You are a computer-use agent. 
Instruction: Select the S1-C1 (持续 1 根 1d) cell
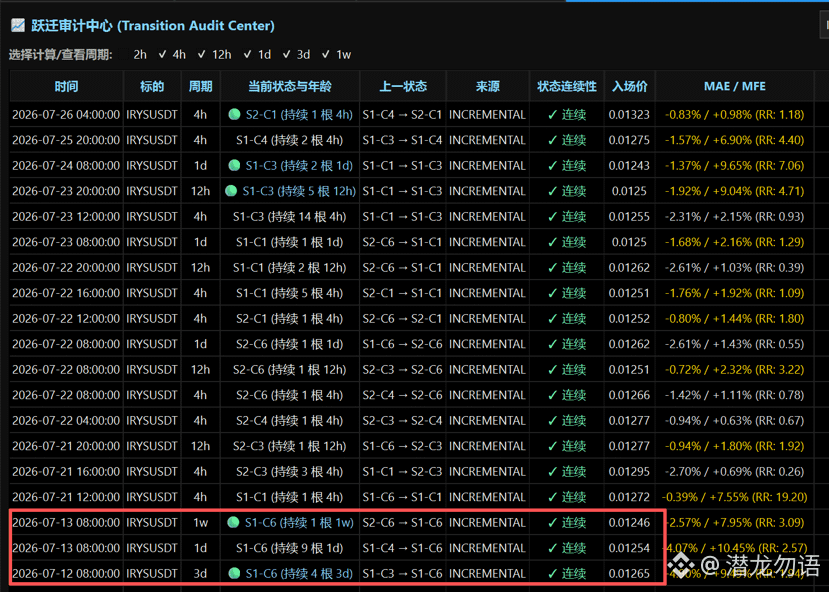click(x=290, y=242)
